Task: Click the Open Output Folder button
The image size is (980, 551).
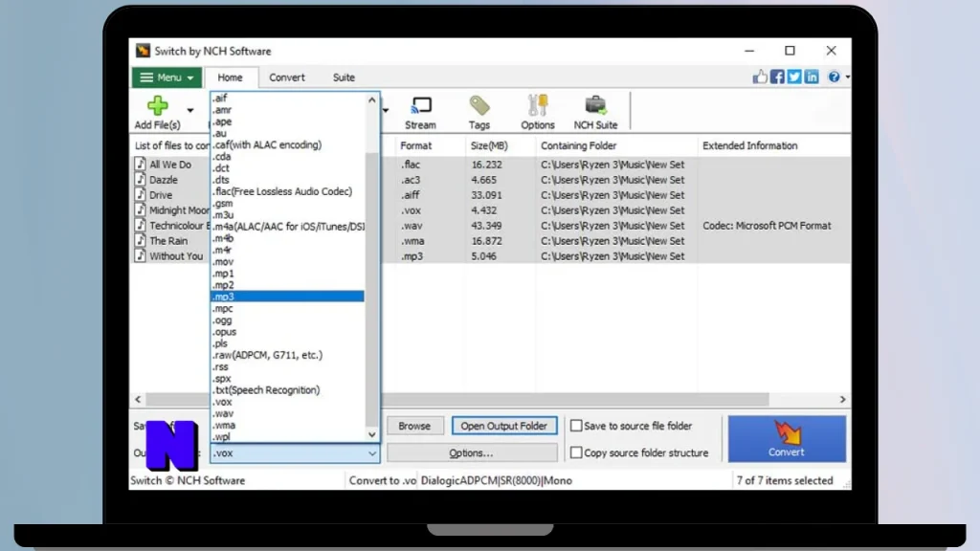Action: (503, 426)
